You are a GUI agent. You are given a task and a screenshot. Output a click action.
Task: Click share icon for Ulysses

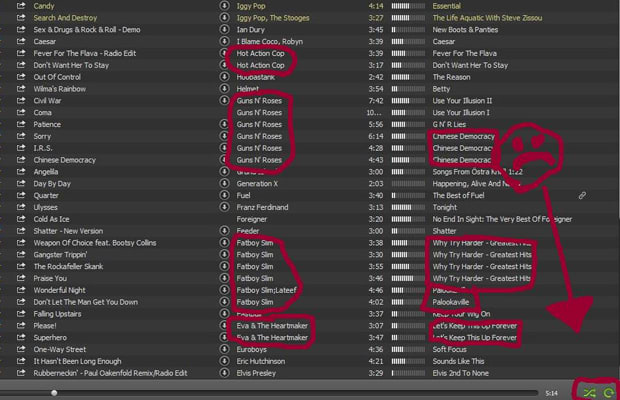[21, 207]
